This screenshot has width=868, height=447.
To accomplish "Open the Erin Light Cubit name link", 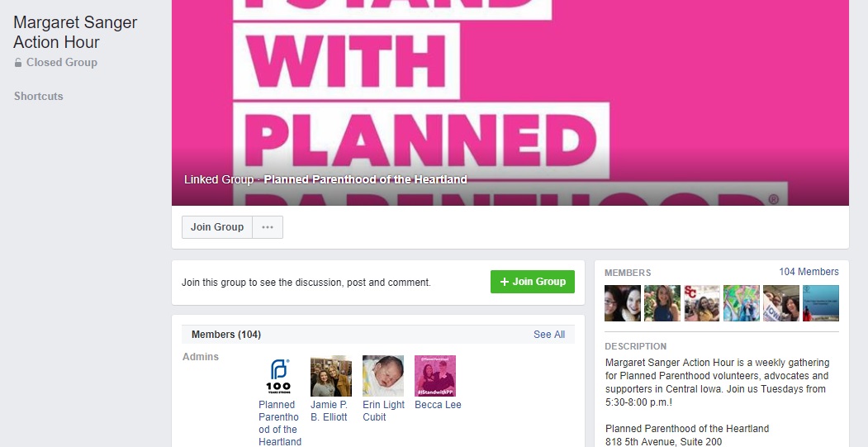I will click(384, 411).
